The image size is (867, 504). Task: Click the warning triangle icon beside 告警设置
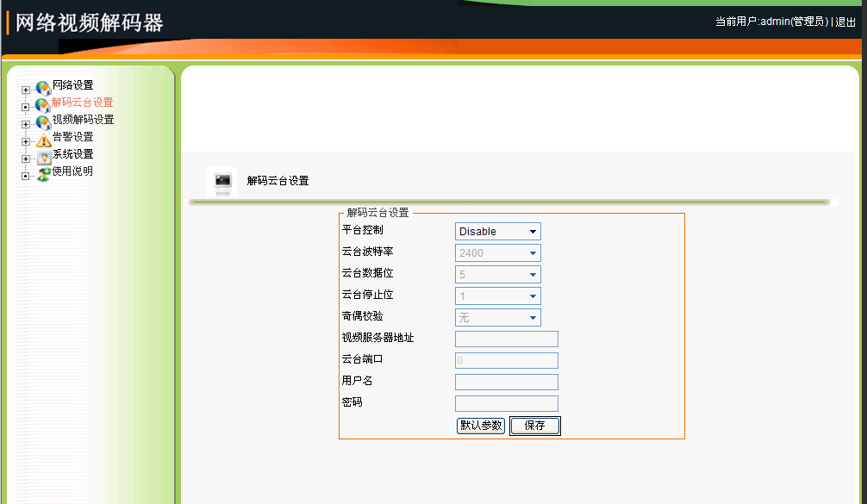tap(43, 140)
